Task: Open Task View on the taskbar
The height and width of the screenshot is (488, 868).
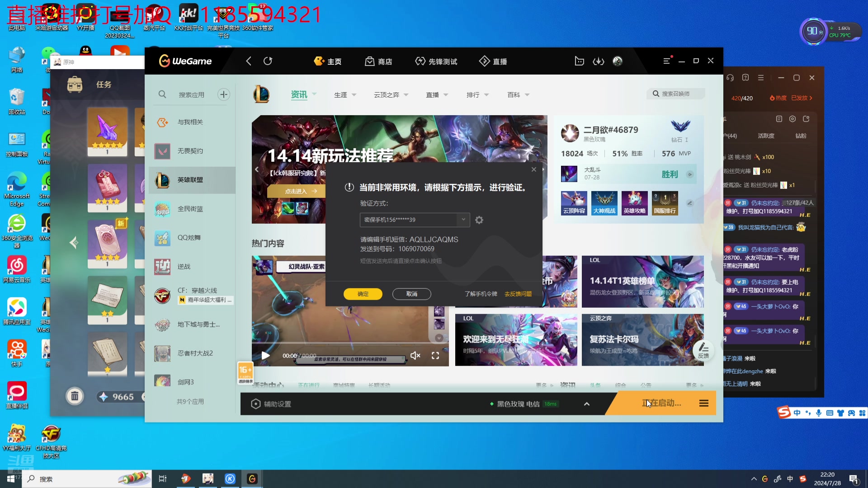Action: coord(163,479)
